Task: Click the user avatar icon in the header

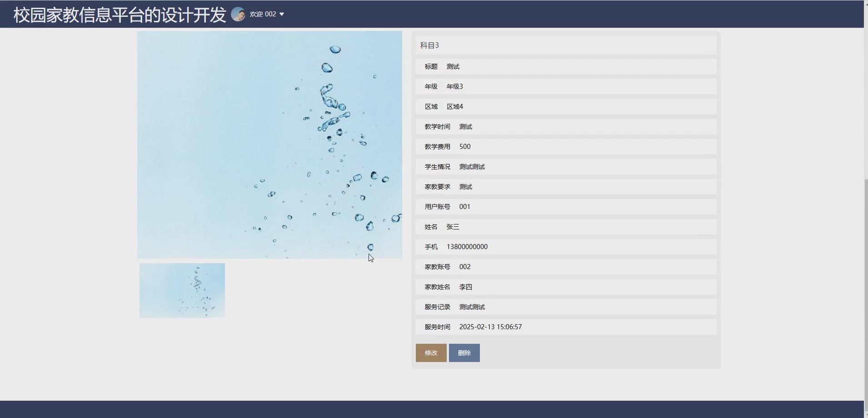Action: pyautogui.click(x=239, y=14)
